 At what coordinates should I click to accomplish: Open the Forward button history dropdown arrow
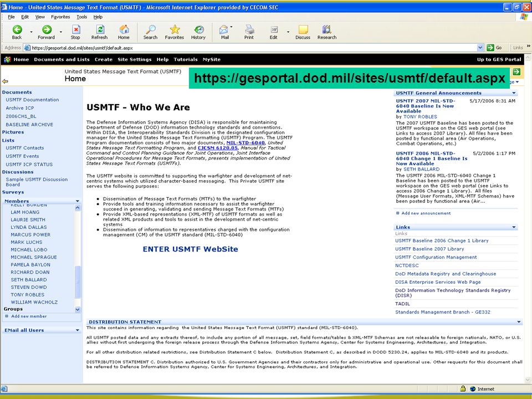61,32
